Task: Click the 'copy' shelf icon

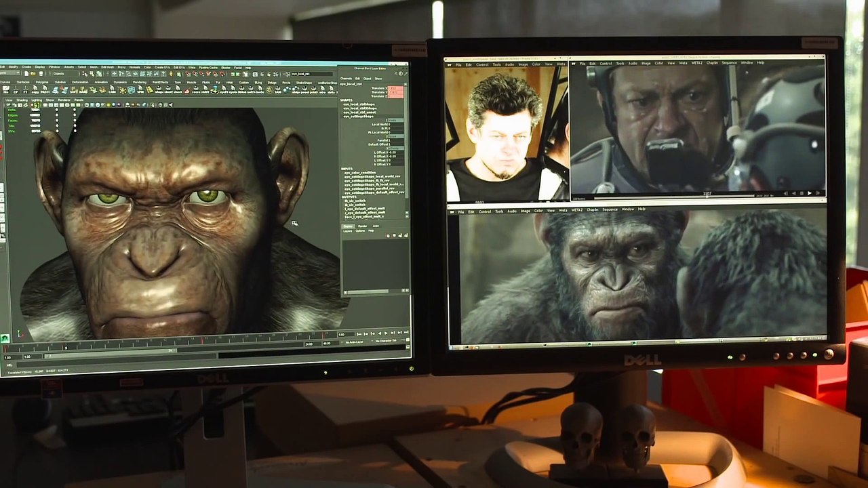Action: tap(35, 89)
